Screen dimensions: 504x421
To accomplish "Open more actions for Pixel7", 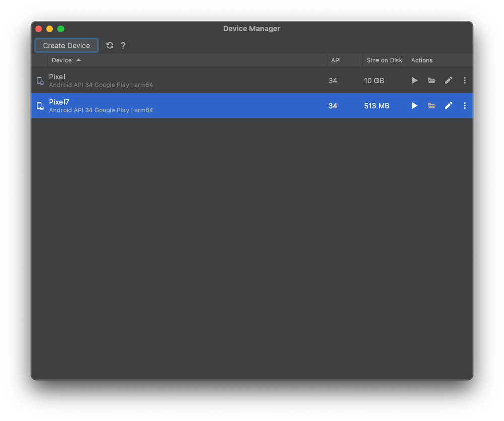I will [464, 106].
